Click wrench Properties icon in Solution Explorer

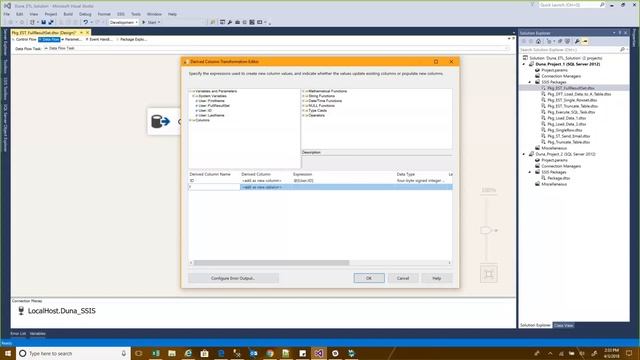pos(577,41)
